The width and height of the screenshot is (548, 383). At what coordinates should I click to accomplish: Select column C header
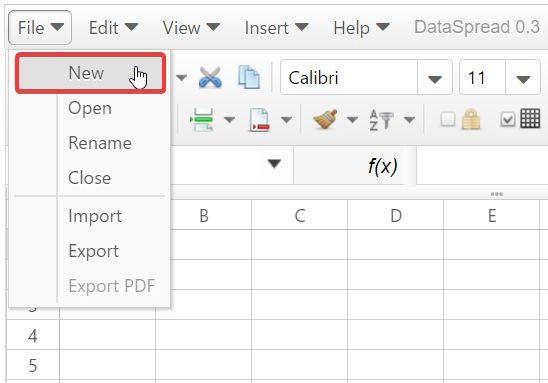click(x=300, y=215)
